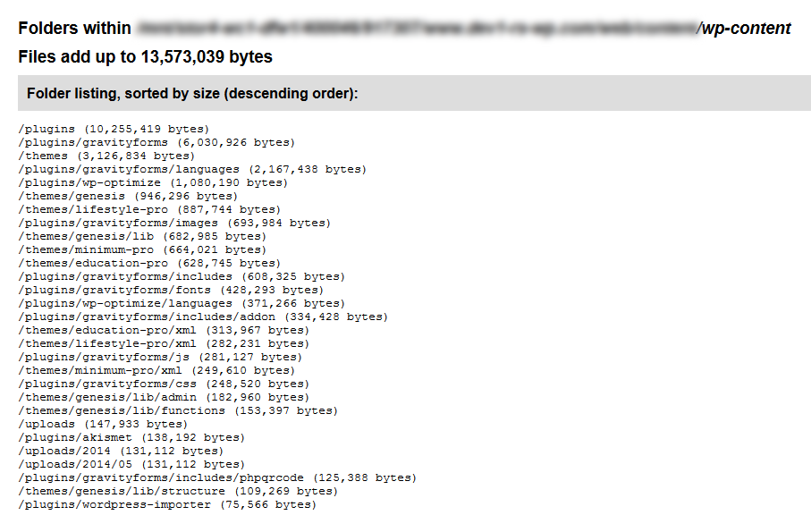Click the "/plugins/gravityforms (6,030,926 bytes)" row
Viewport: 811px width, 532px height.
pyautogui.click(x=156, y=142)
